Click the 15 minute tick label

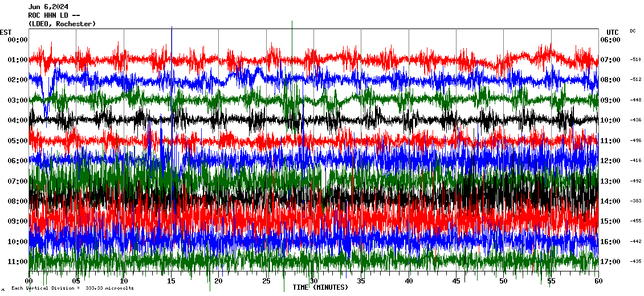(x=171, y=281)
